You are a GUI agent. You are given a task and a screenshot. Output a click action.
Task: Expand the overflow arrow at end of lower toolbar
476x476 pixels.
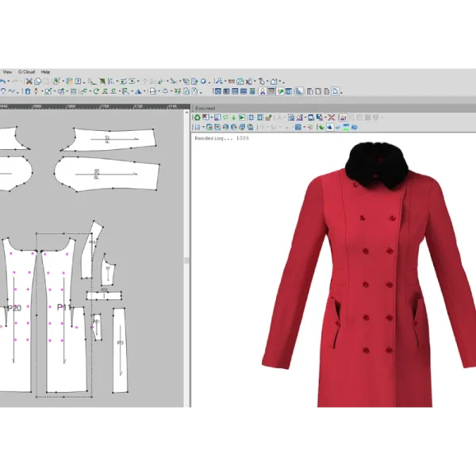(341, 93)
